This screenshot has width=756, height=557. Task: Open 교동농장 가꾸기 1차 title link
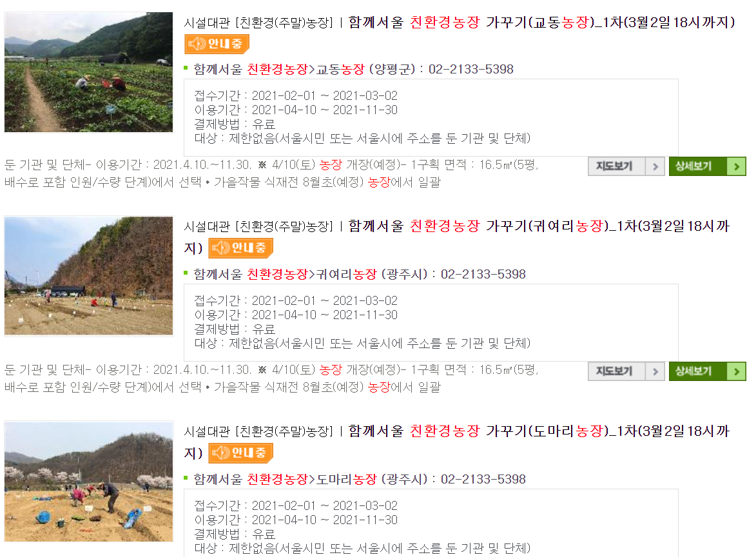point(541,22)
